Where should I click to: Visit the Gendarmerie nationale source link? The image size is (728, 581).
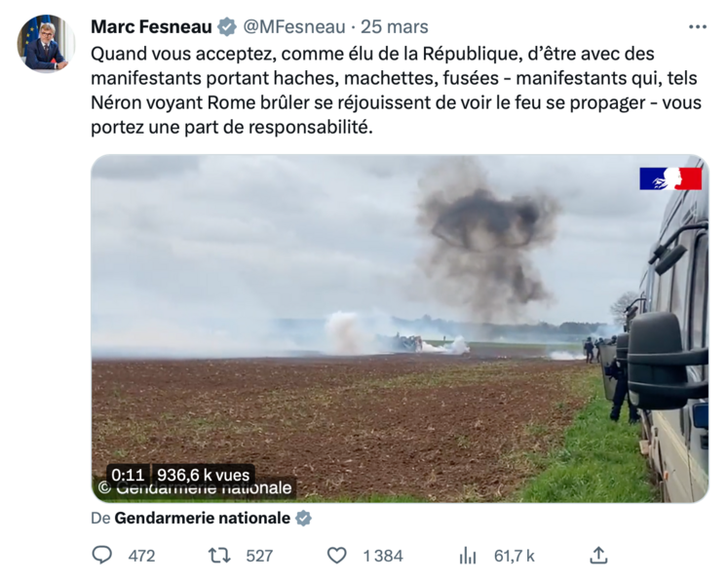(x=202, y=519)
